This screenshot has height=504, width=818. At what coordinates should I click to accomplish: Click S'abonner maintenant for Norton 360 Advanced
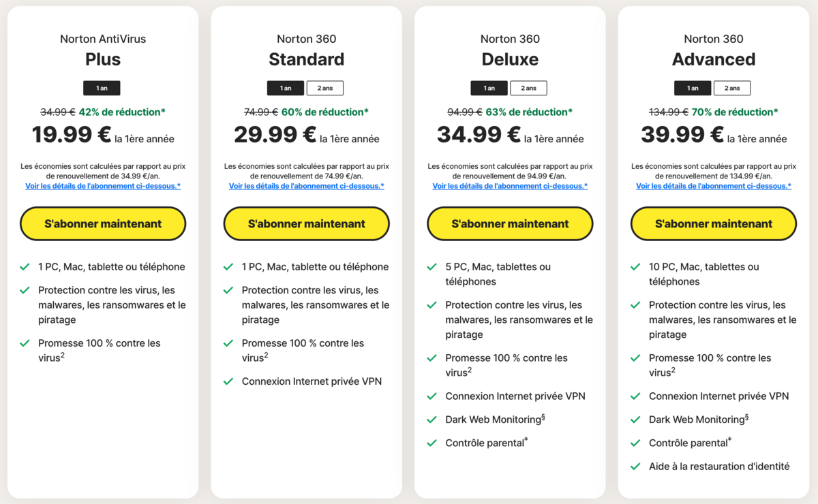click(714, 223)
